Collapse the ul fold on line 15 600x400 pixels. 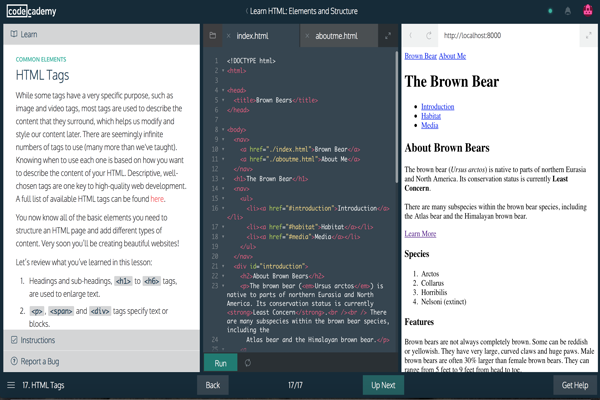pos(223,198)
